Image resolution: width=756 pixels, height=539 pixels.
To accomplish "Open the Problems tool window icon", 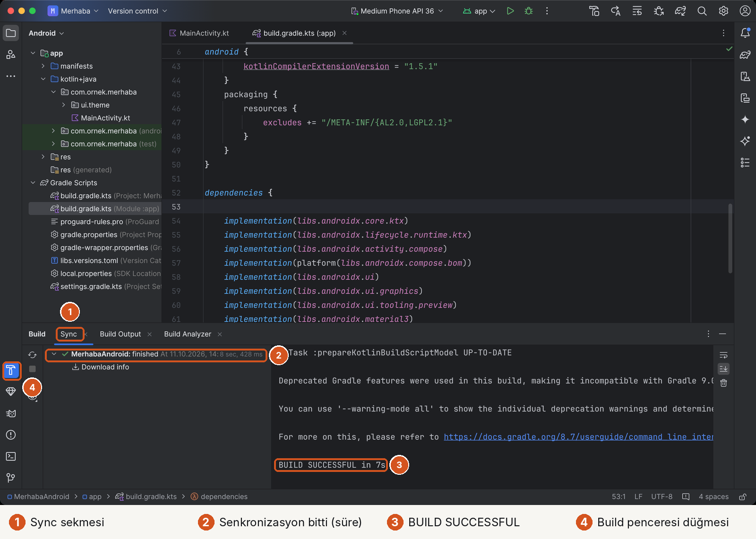I will point(11,435).
